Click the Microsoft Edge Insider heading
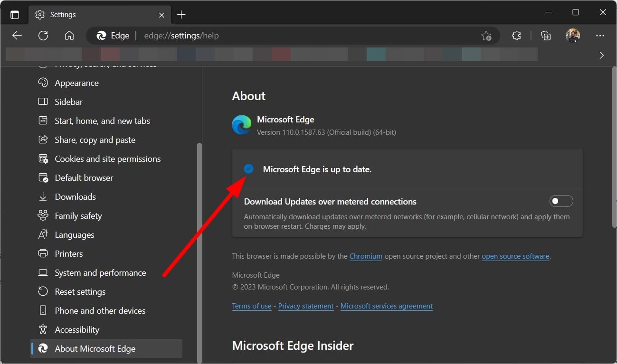 [x=293, y=345]
